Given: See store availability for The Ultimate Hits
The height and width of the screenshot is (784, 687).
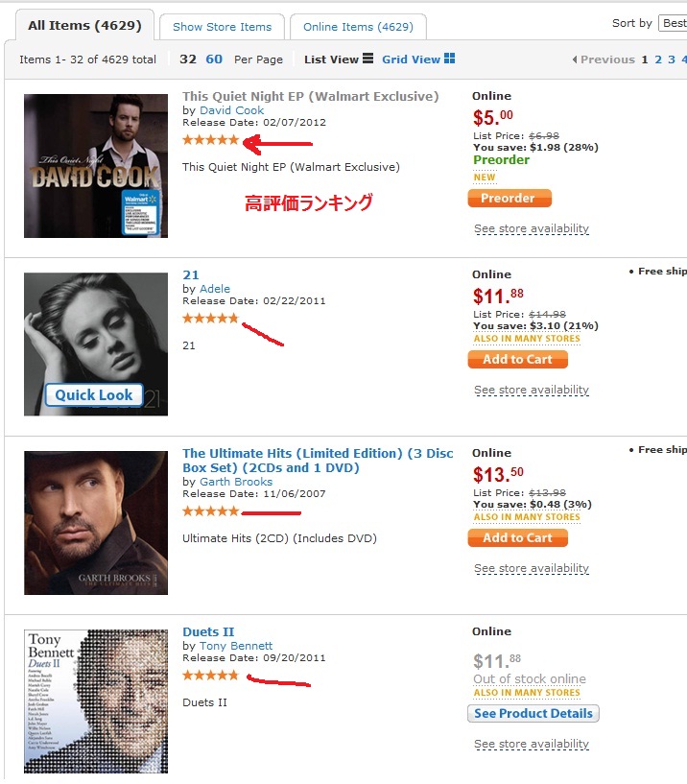Looking at the screenshot, I should click(x=531, y=568).
